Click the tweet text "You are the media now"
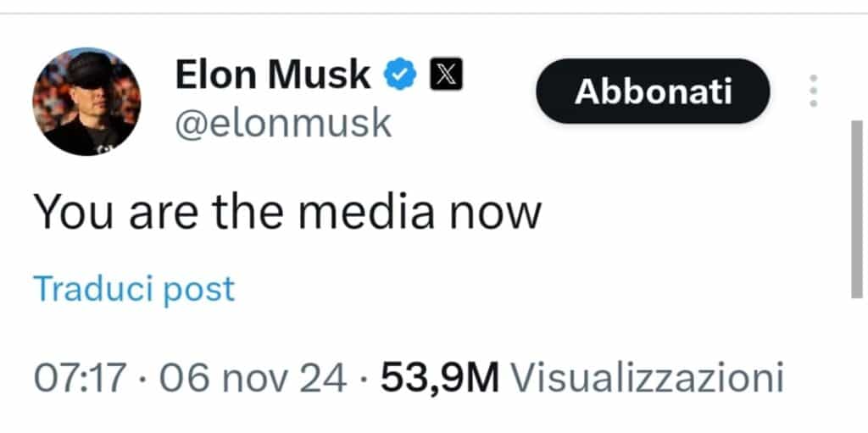 click(x=287, y=210)
